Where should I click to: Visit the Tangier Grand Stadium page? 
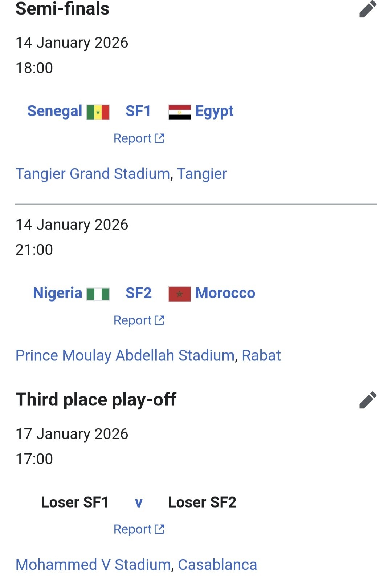click(93, 174)
